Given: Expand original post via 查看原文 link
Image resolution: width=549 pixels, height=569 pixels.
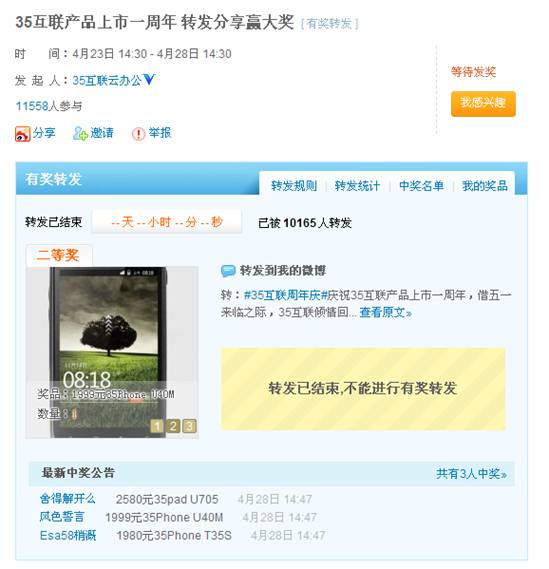Looking at the screenshot, I should pyautogui.click(x=385, y=312).
